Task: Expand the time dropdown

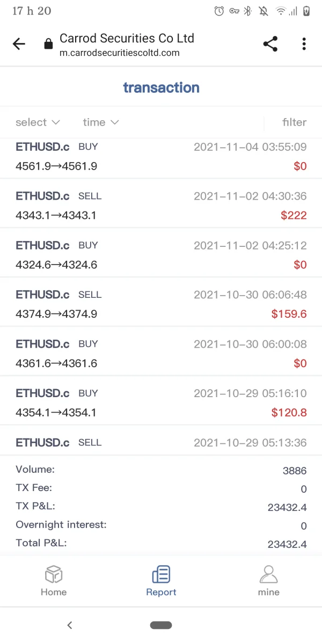Action: 100,122
